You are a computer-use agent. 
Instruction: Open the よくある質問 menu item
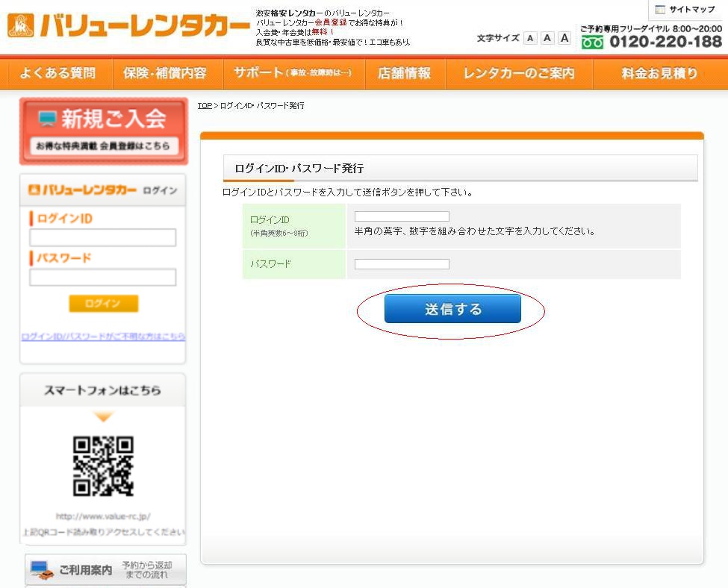click(x=57, y=73)
